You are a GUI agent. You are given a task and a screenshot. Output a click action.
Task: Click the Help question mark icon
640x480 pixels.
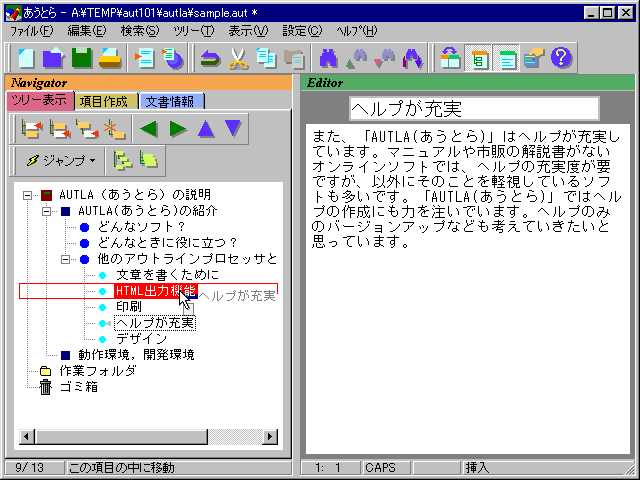tap(561, 58)
